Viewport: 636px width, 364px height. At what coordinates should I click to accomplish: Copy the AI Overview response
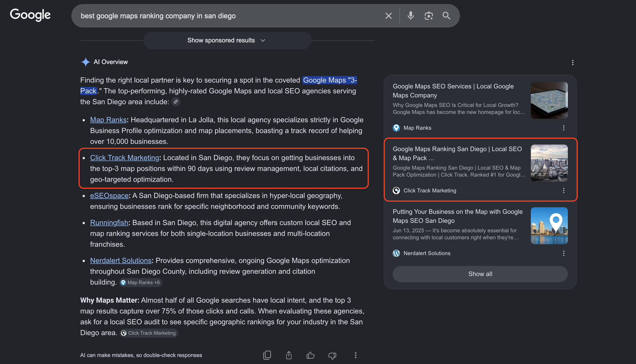click(x=267, y=355)
